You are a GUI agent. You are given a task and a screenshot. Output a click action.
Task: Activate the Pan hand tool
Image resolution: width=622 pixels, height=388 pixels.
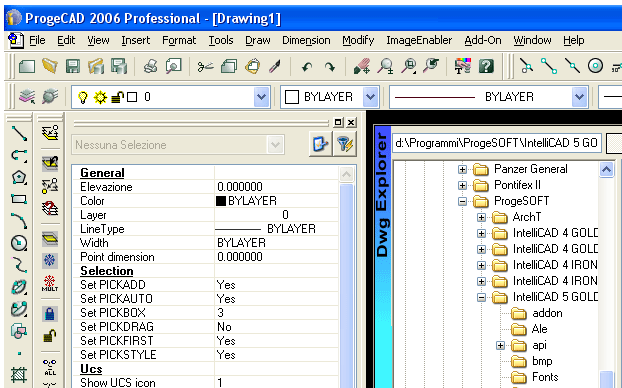(362, 66)
